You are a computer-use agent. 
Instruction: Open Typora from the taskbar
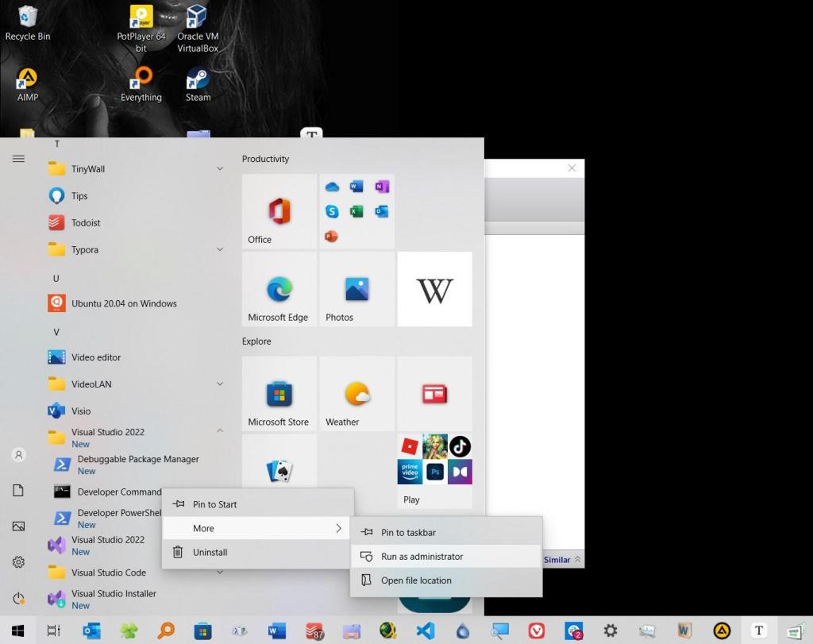click(x=759, y=631)
